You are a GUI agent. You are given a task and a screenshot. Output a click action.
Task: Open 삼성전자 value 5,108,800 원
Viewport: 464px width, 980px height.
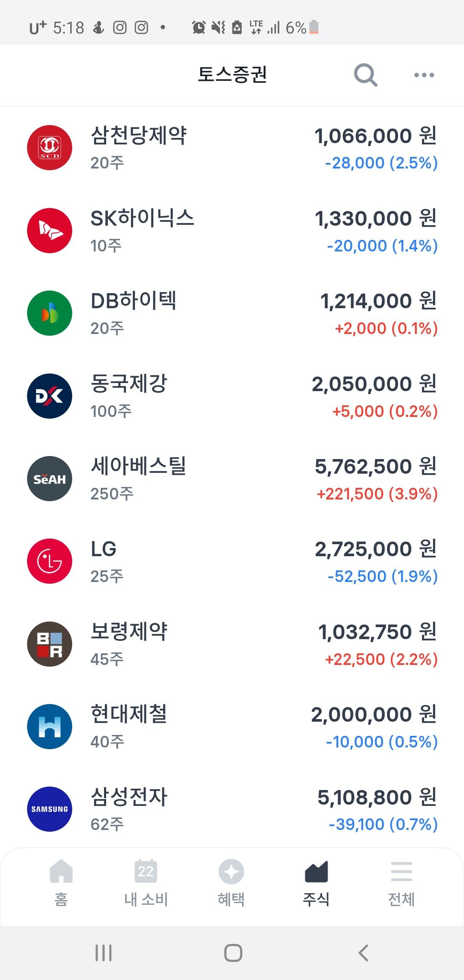[377, 797]
